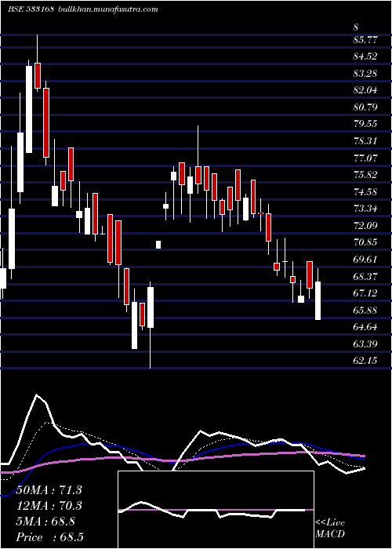Click the tallest white candle near 84.52

tap(29, 109)
